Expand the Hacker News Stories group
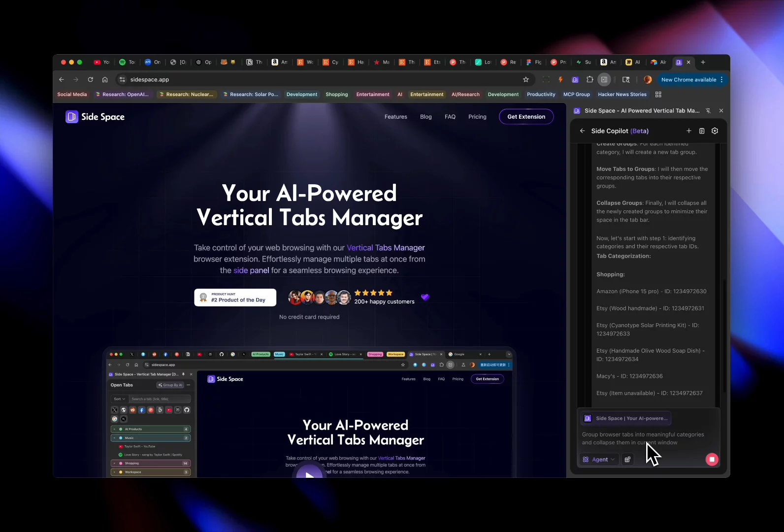784x532 pixels. click(622, 95)
